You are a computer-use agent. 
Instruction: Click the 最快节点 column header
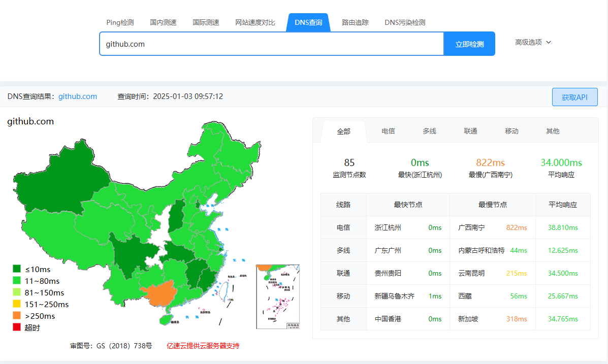pyautogui.click(x=408, y=204)
